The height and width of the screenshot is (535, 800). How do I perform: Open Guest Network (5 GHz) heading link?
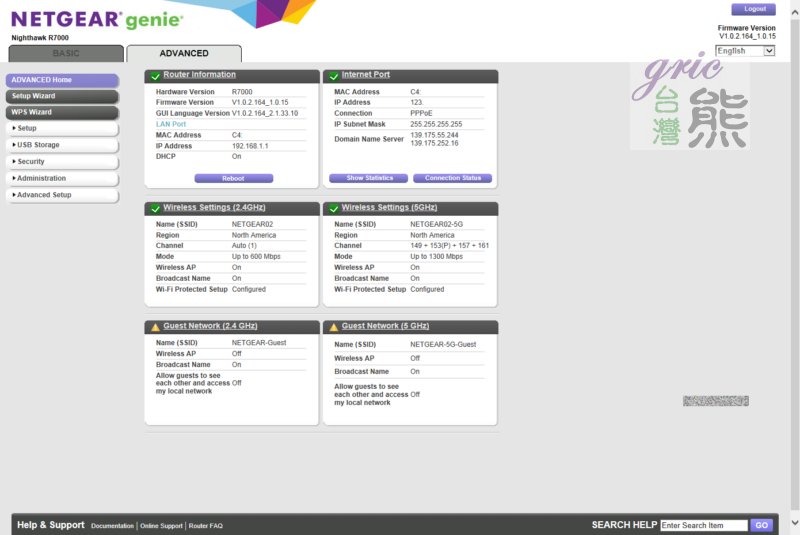(385, 326)
